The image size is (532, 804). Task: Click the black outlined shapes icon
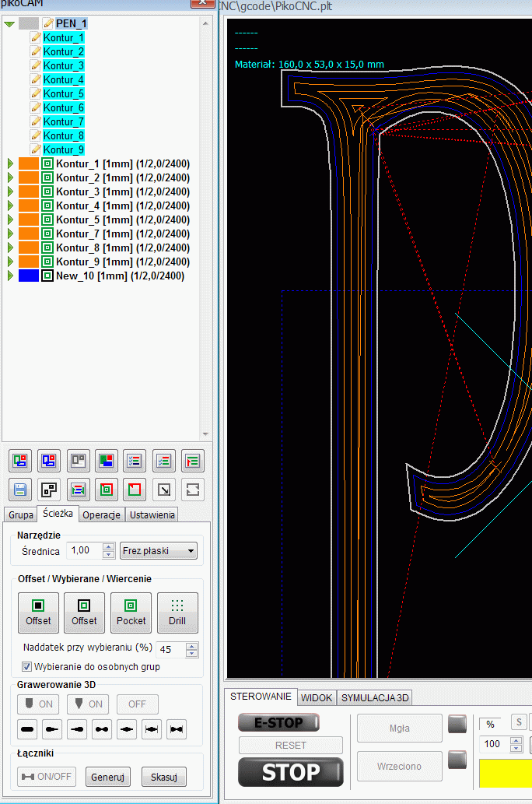pyautogui.click(x=49, y=490)
